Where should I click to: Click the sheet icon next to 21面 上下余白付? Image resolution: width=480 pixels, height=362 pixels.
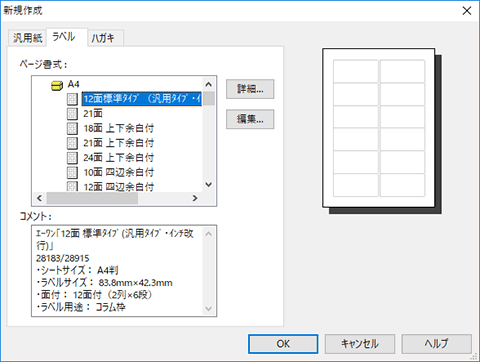(72, 143)
